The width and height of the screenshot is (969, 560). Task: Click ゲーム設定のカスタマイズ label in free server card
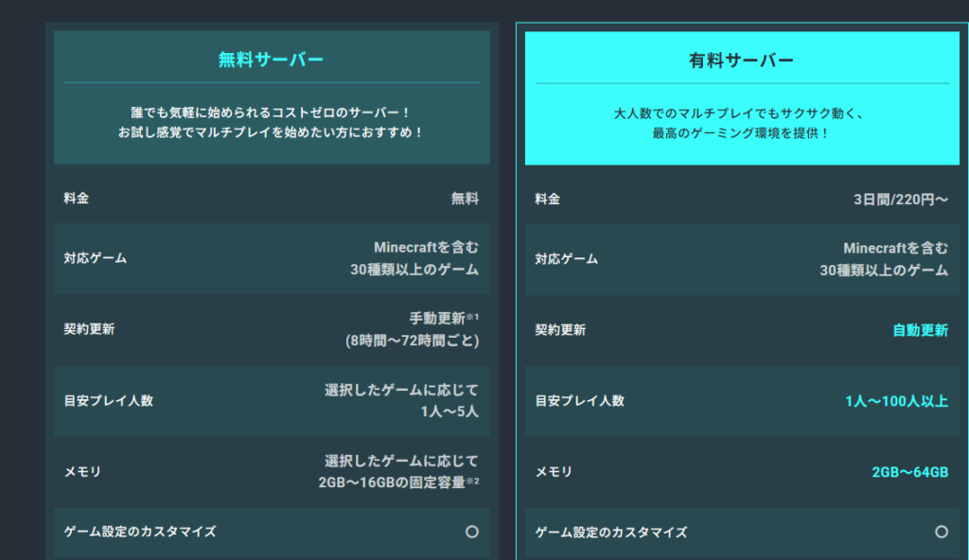click(140, 532)
